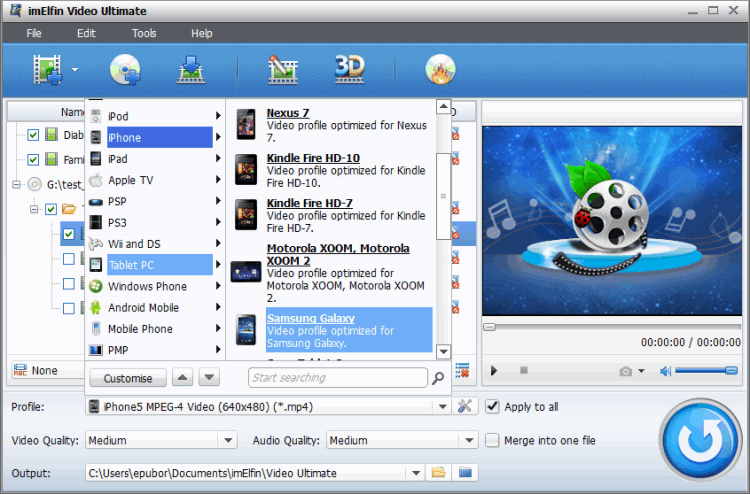750x494 pixels.
Task: Click the Motorola XOOM tablet thumbnail
Action: 246,272
